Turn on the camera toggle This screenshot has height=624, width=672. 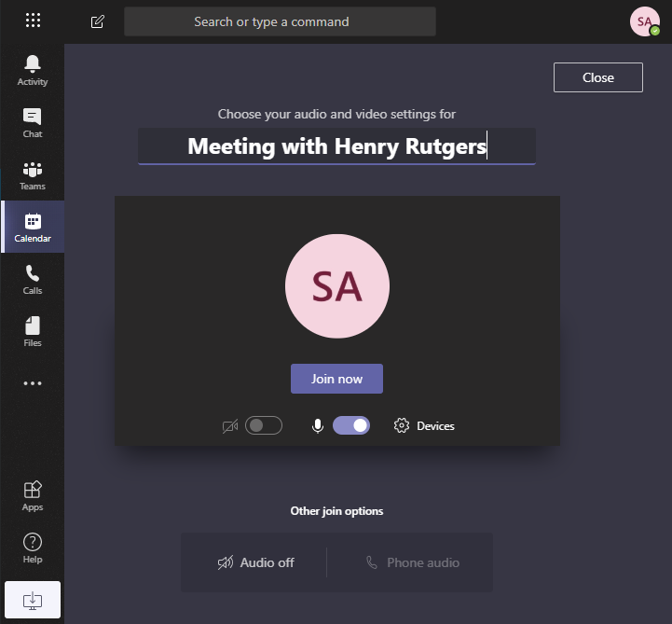point(263,426)
